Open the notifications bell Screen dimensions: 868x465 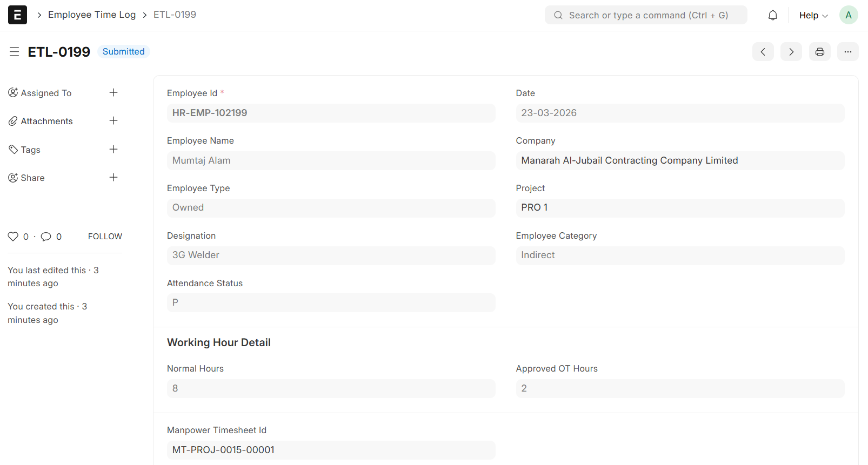point(772,15)
